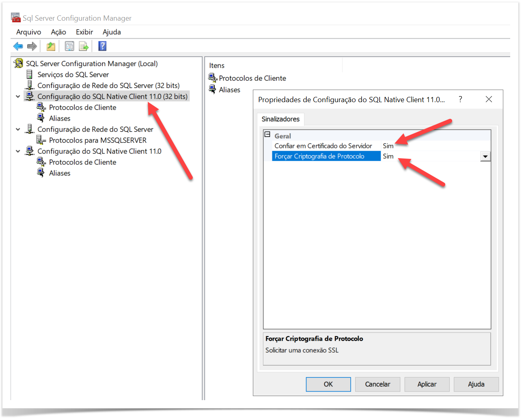This screenshot has width=524, height=420.
Task: Open the Exibir menu
Action: [84, 32]
